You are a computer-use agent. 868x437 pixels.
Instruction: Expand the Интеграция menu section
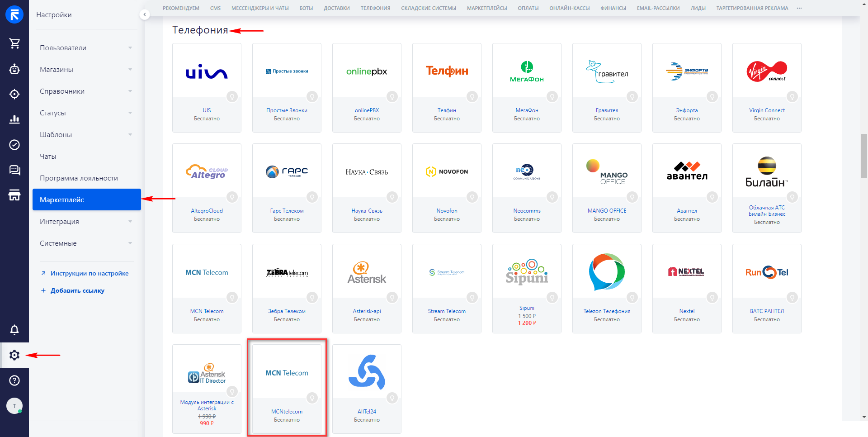[x=86, y=221]
